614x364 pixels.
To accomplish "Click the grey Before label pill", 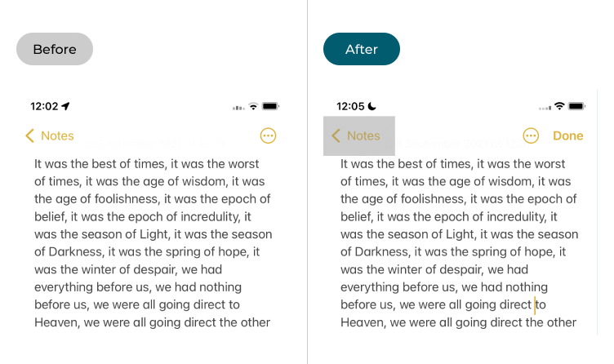I will [55, 49].
